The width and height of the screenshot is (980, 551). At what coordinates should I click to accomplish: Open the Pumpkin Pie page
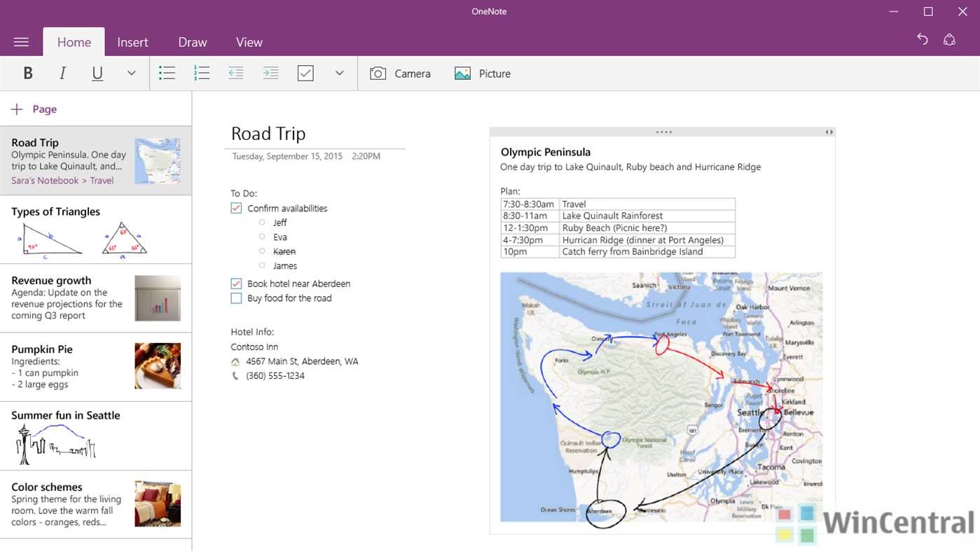click(95, 366)
